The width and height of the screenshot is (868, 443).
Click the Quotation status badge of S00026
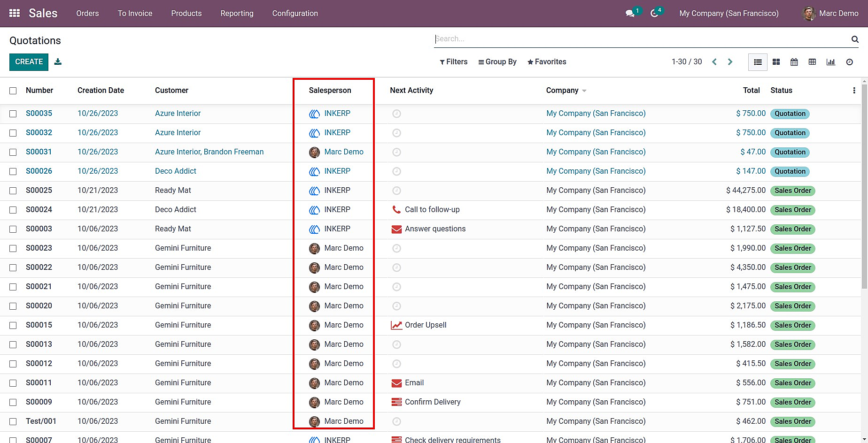(x=790, y=171)
